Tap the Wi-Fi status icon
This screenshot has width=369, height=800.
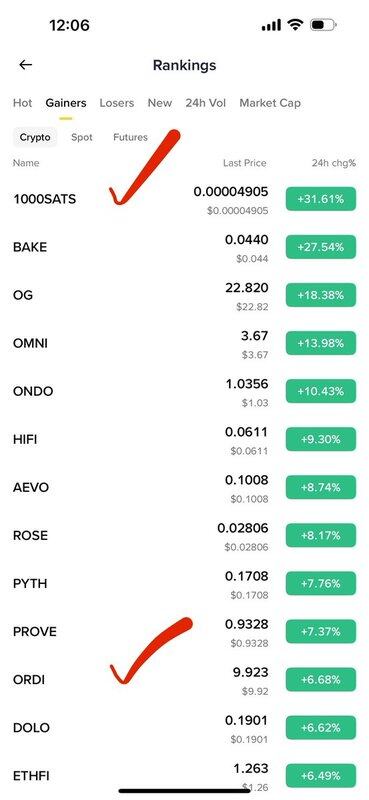point(295,25)
